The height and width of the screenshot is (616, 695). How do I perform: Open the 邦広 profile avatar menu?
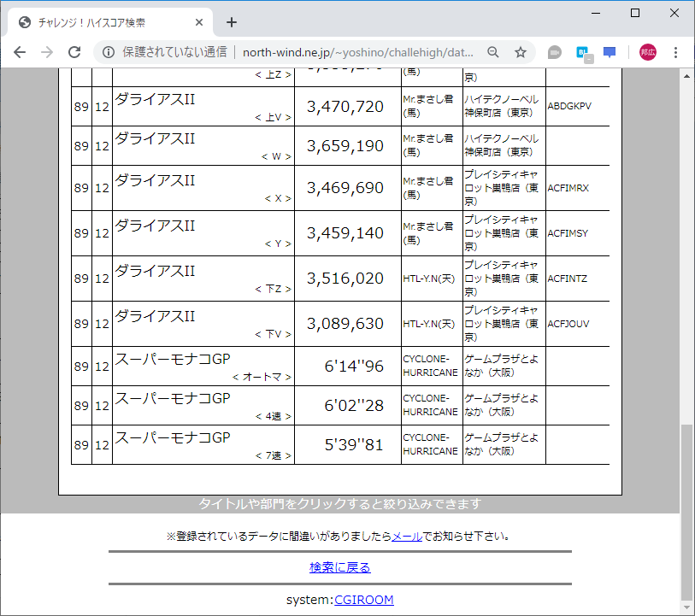tap(647, 52)
